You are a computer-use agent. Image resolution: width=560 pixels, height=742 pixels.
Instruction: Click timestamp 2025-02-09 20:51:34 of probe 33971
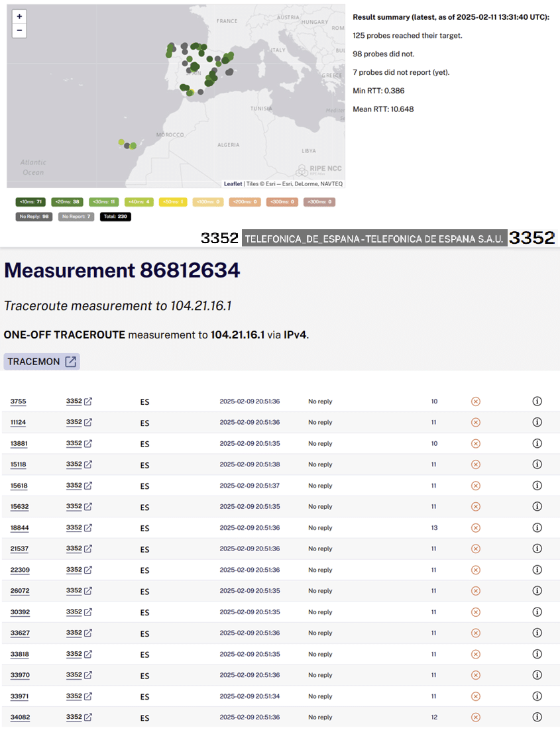[x=249, y=696]
